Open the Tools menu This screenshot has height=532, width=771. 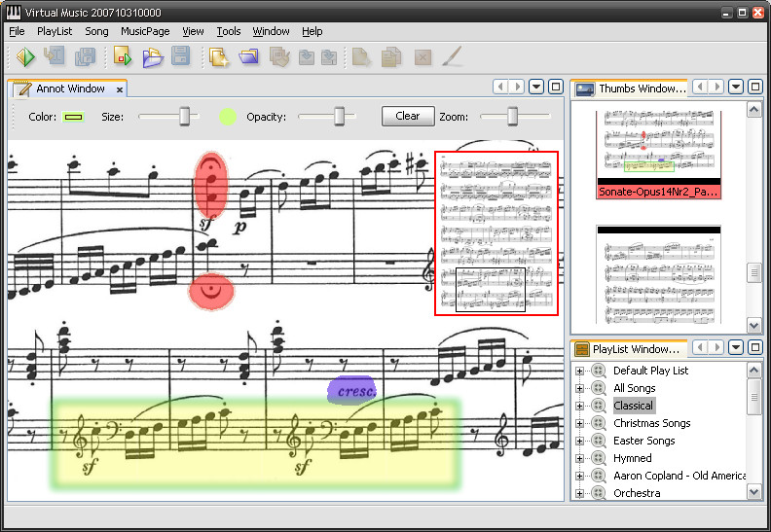(x=229, y=31)
